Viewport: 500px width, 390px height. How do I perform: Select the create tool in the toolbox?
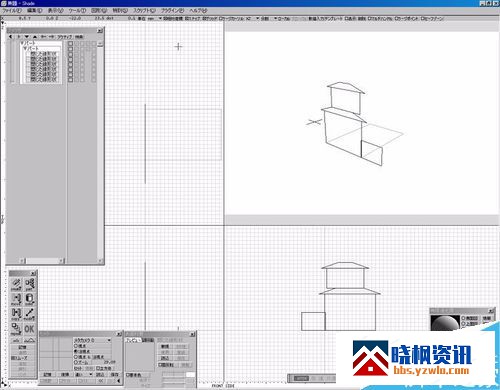click(16, 285)
